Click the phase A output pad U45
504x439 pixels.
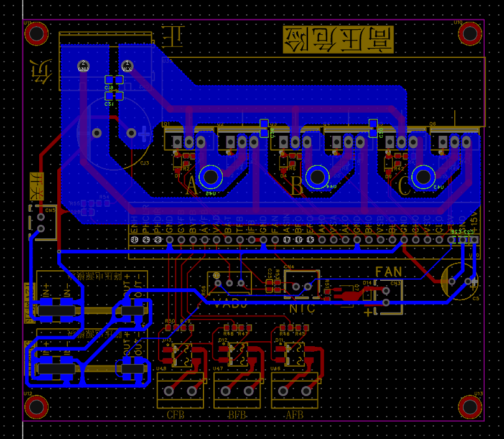(x=211, y=177)
